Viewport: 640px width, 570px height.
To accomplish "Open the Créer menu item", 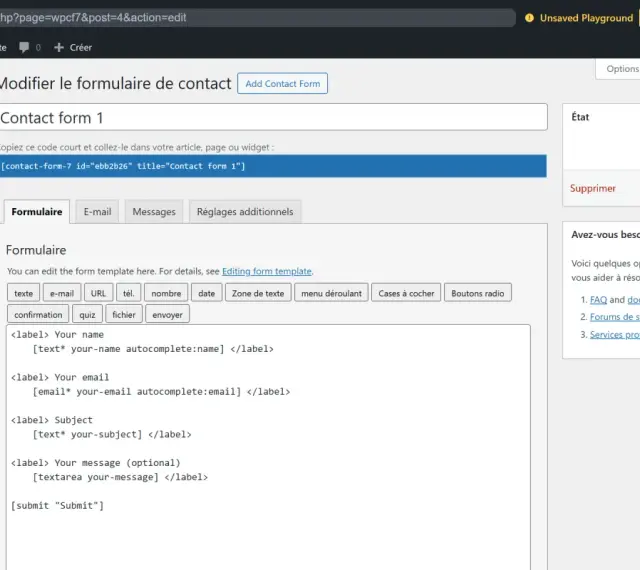I will click(73, 47).
